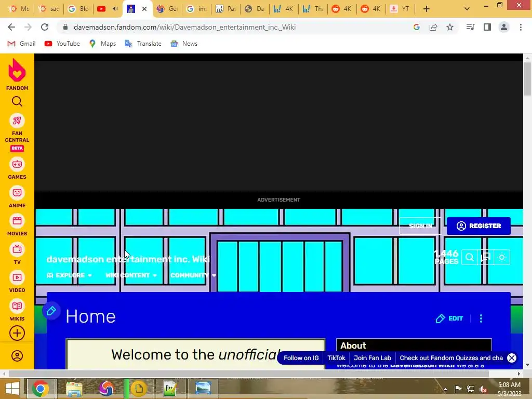532x399 pixels.
Task: Toggle Chrome side panel
Action: pos(487,27)
